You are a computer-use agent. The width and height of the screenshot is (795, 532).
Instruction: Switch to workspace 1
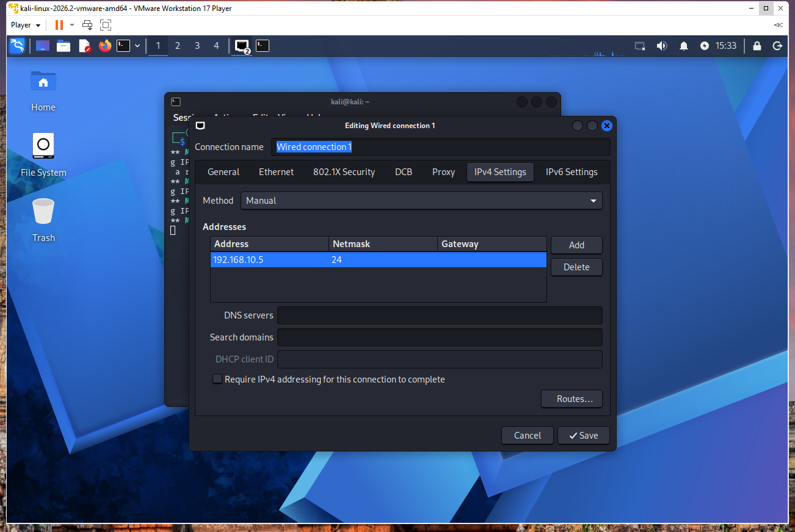pos(158,46)
